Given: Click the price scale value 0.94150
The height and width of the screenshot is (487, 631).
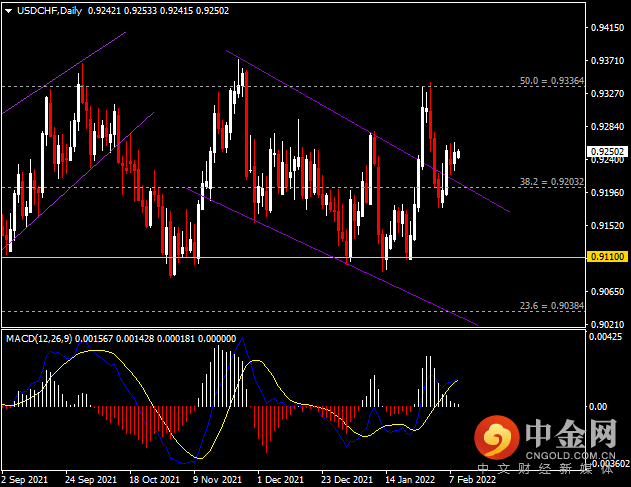Looking at the screenshot, I should click(607, 28).
